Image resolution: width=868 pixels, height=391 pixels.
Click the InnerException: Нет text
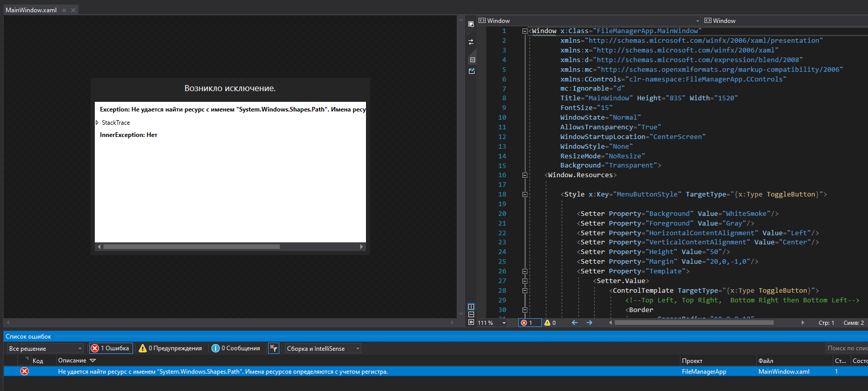(128, 135)
